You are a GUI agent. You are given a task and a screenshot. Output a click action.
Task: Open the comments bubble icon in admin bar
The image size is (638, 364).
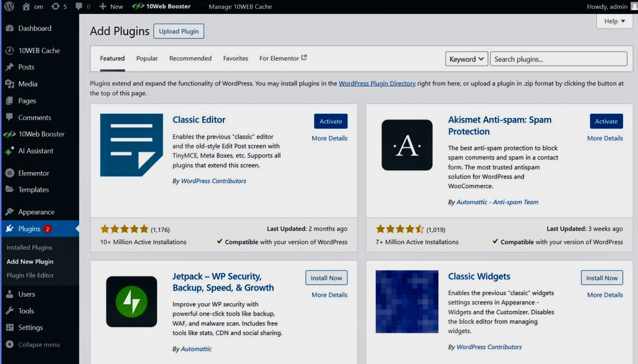coord(78,7)
